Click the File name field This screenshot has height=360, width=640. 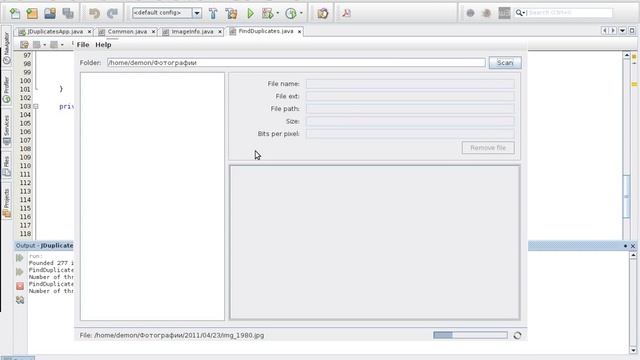pos(410,84)
